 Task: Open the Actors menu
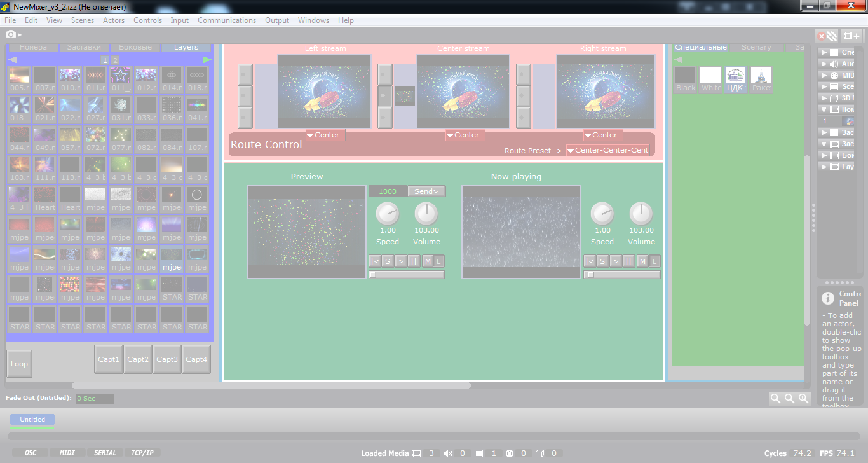[x=114, y=20]
